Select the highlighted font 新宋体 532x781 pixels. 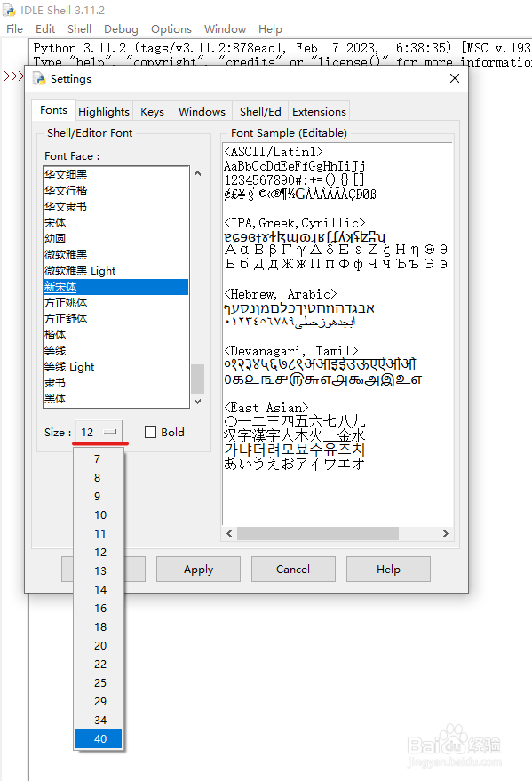(x=115, y=287)
